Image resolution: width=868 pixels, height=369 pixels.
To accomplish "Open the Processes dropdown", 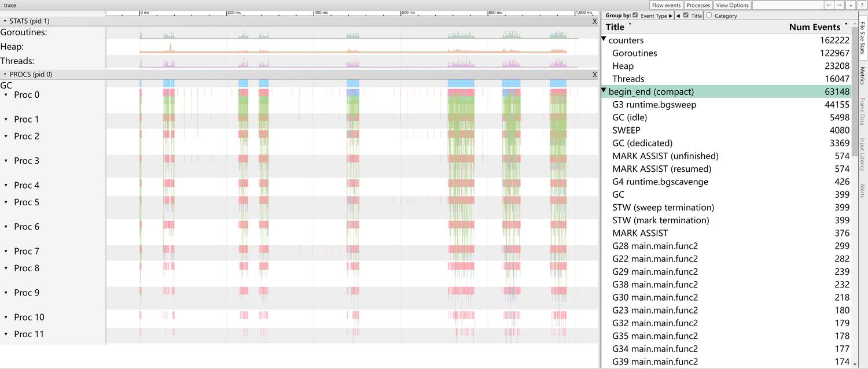I will pos(698,5).
